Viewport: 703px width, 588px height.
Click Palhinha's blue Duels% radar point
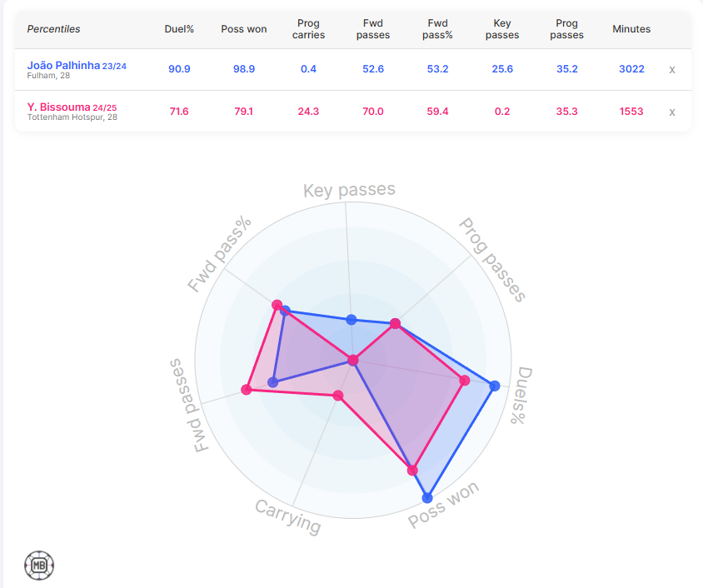pyautogui.click(x=495, y=386)
